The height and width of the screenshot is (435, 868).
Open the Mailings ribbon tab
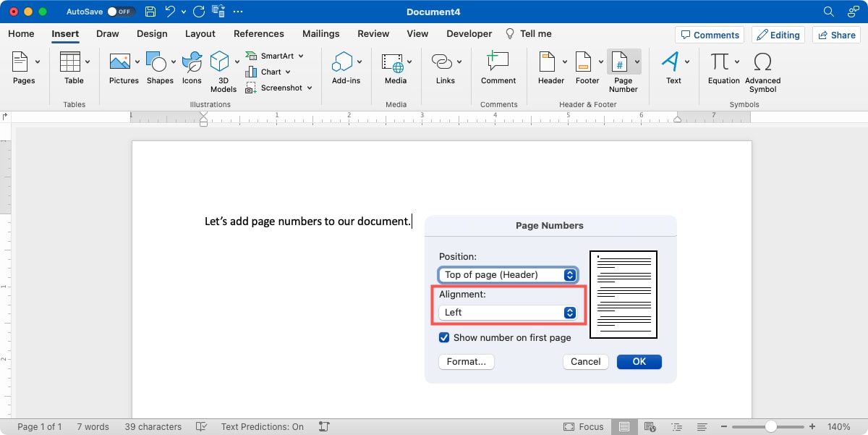click(x=320, y=33)
